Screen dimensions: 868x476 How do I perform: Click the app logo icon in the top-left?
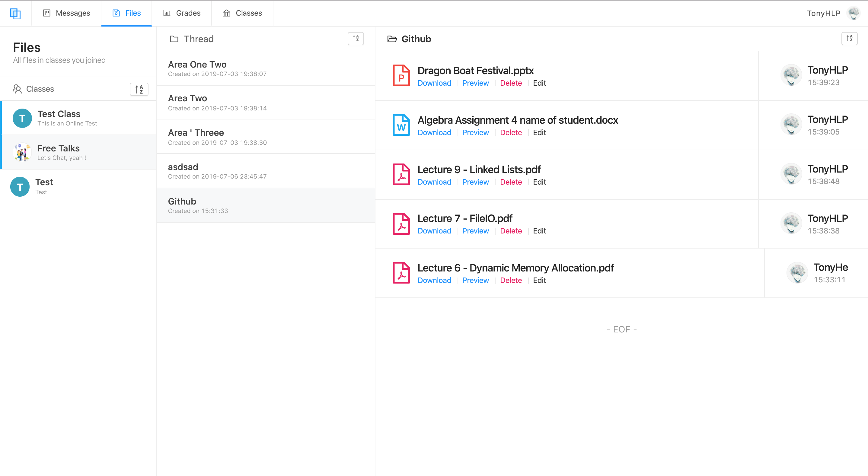point(15,14)
